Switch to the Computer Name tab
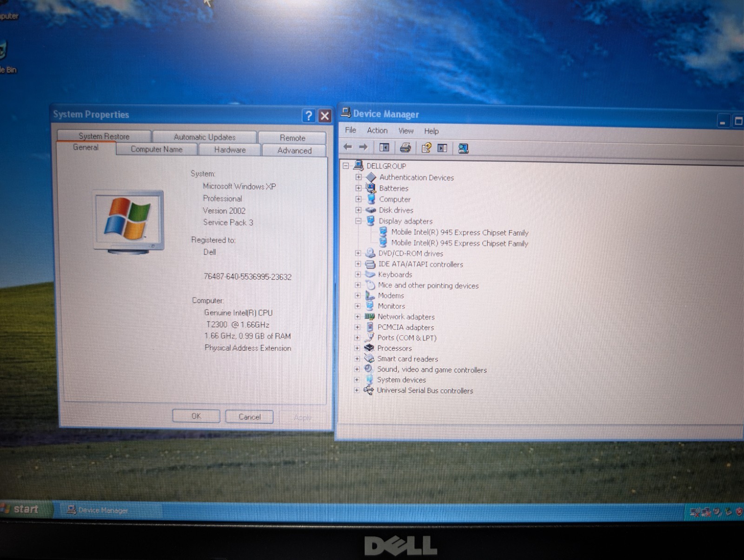 tap(157, 149)
